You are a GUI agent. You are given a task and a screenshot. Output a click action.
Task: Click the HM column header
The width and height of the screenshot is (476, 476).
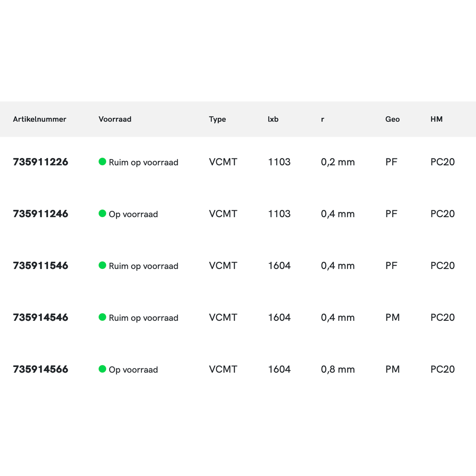[436, 119]
